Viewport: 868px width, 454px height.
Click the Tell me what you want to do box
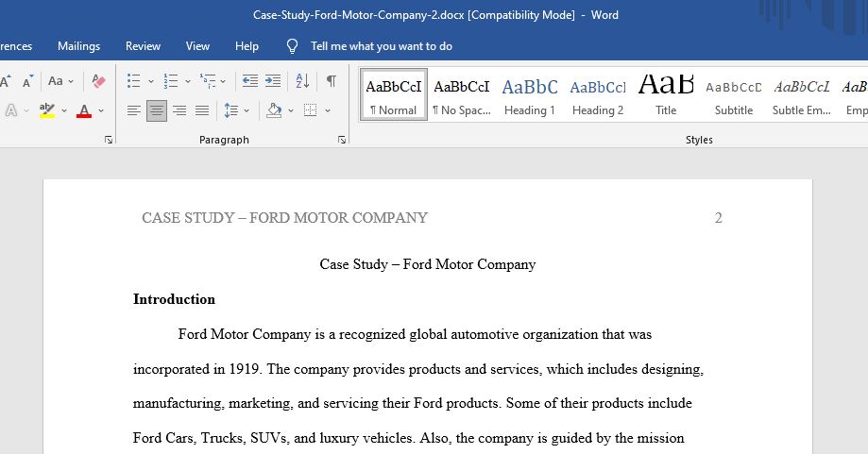[382, 46]
